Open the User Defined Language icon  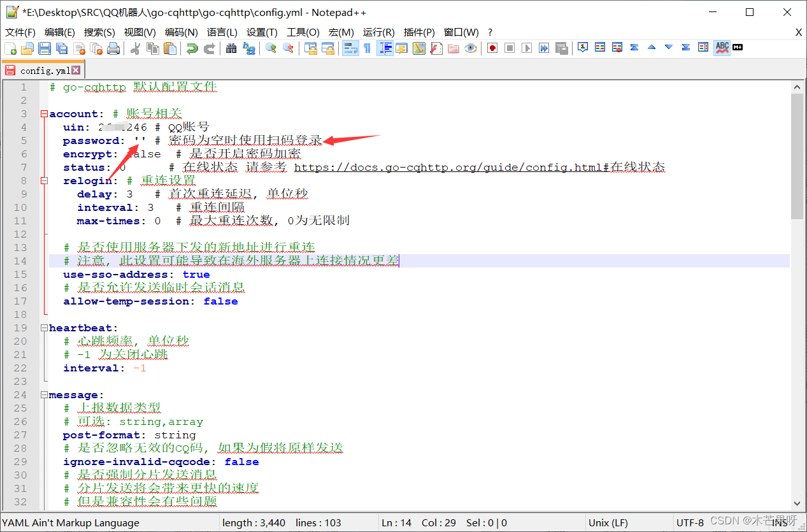(x=401, y=48)
